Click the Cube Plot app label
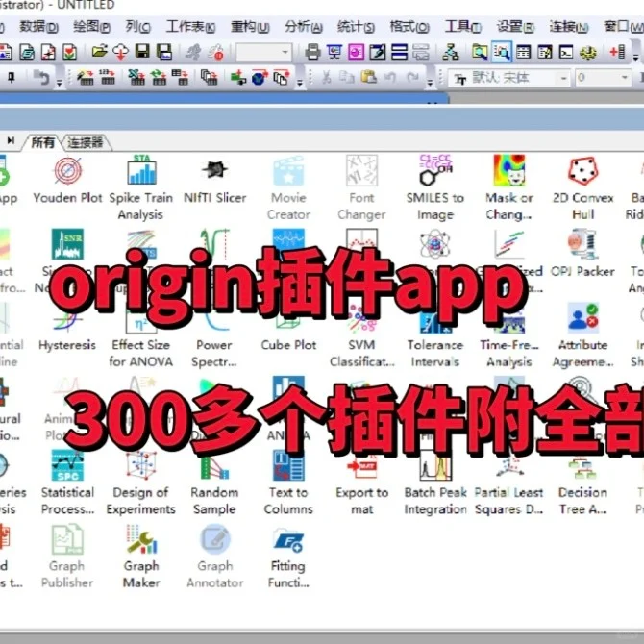 288,345
